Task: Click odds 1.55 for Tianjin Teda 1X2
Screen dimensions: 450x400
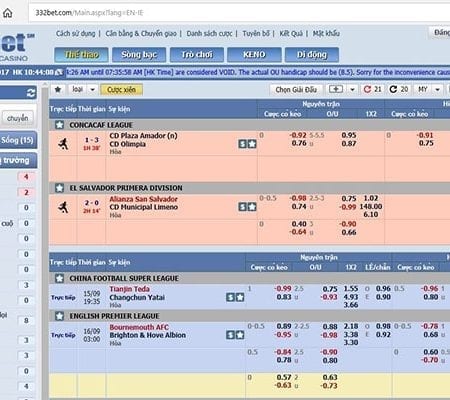Action: 351,289
